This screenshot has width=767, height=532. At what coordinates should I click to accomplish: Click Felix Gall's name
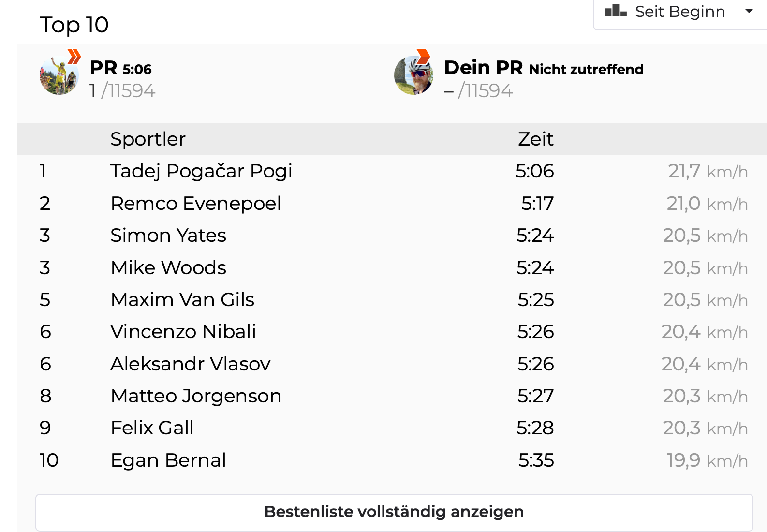pos(152,428)
